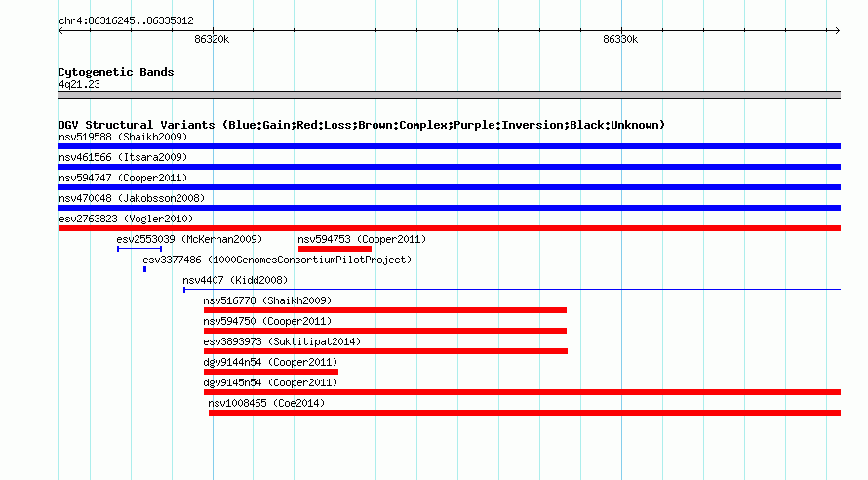Click the short red bar under dgv9144n54
The image size is (868, 480).
pyautogui.click(x=271, y=372)
